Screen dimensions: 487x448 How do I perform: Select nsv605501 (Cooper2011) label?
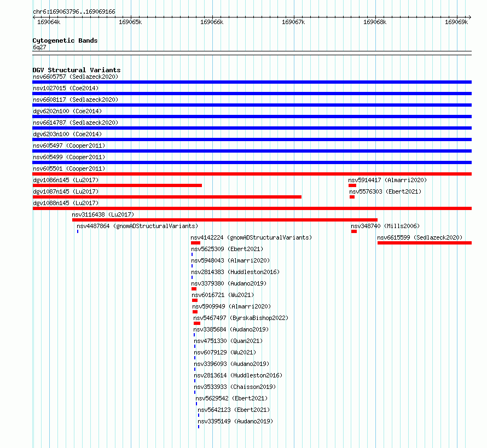click(x=69, y=168)
